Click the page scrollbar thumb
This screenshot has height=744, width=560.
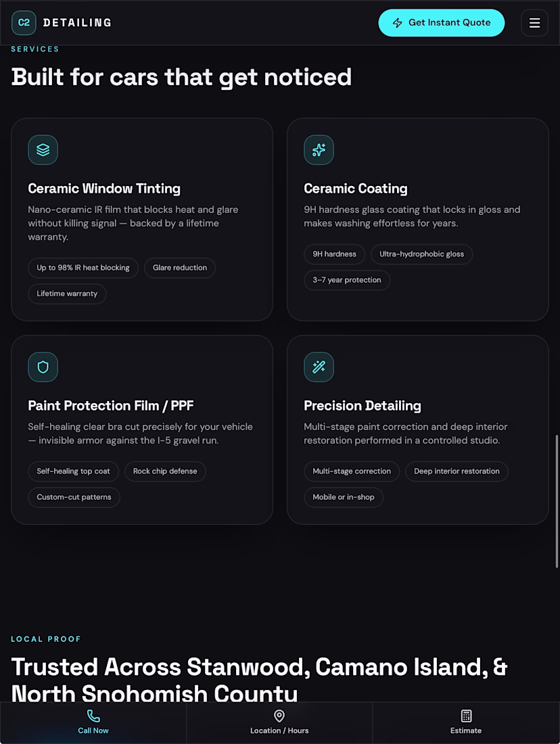(557, 501)
